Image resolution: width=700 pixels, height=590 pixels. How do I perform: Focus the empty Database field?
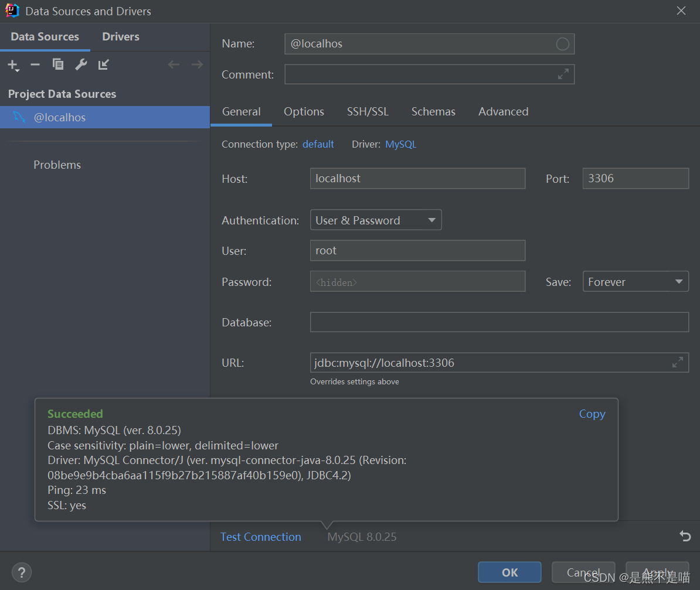pyautogui.click(x=499, y=322)
